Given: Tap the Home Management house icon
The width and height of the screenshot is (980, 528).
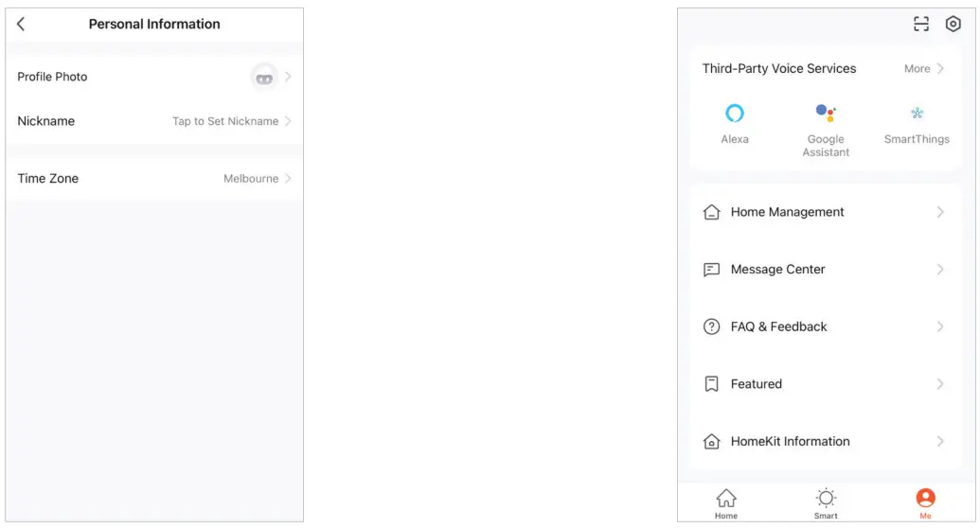Looking at the screenshot, I should point(712,213).
